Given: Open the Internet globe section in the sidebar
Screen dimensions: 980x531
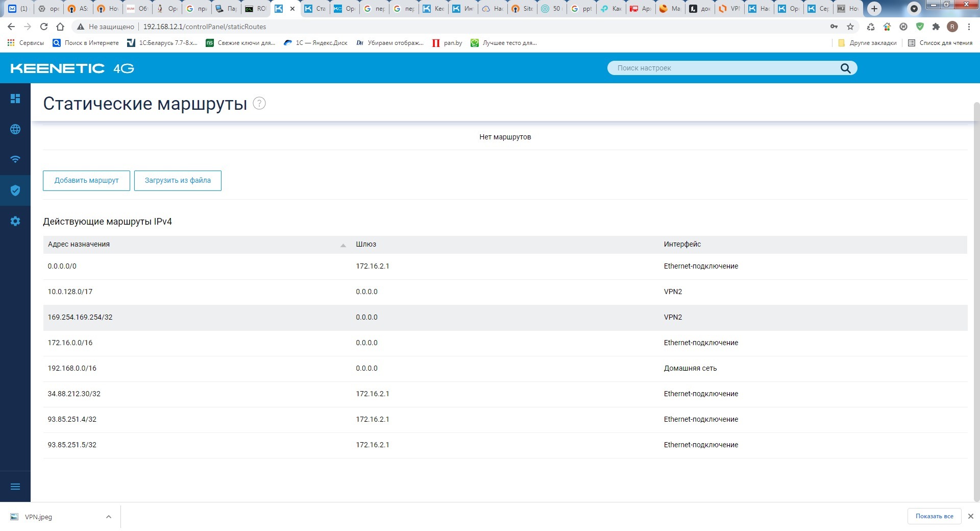Looking at the screenshot, I should (15, 129).
